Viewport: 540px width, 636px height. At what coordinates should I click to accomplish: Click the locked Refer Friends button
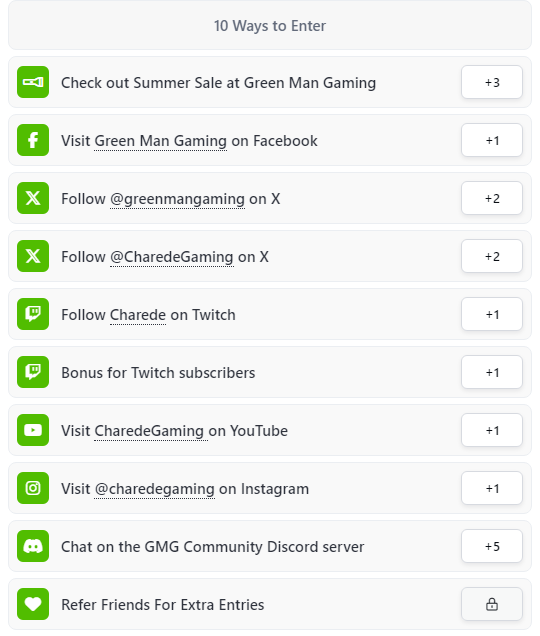click(x=492, y=604)
